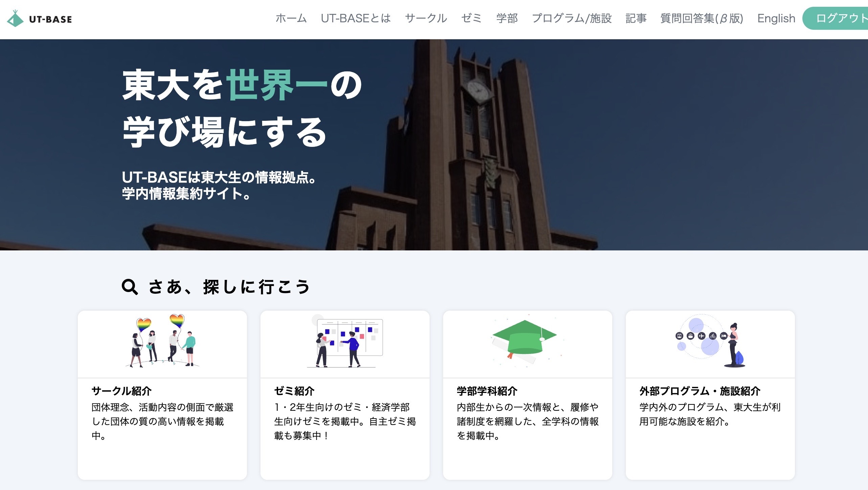Open the 学部 navigation item
The image size is (868, 490).
point(507,18)
